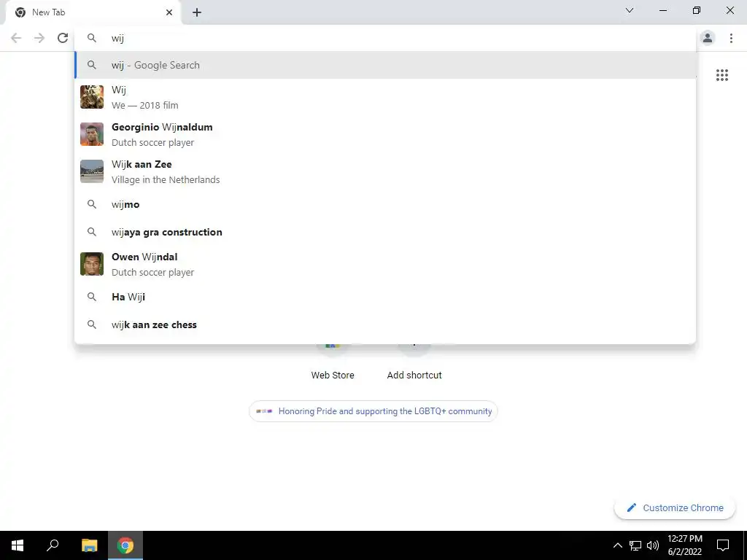Open the volume speaker tray icon

click(x=653, y=545)
